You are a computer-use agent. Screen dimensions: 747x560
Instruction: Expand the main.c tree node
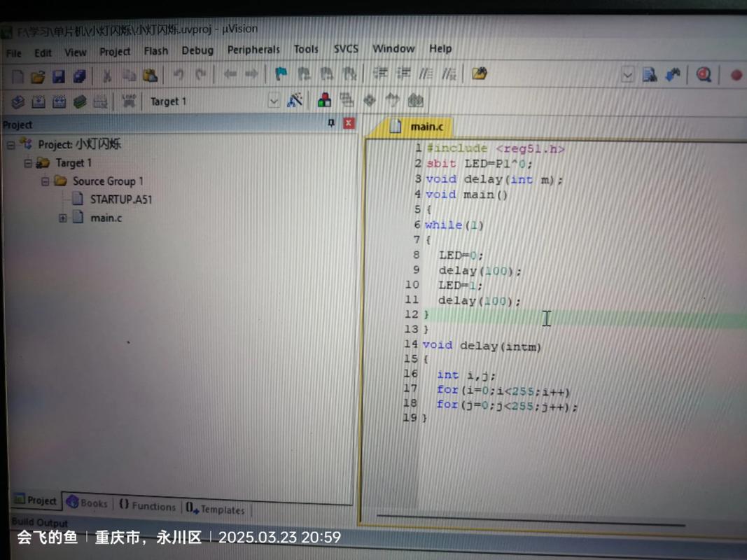pos(63,218)
